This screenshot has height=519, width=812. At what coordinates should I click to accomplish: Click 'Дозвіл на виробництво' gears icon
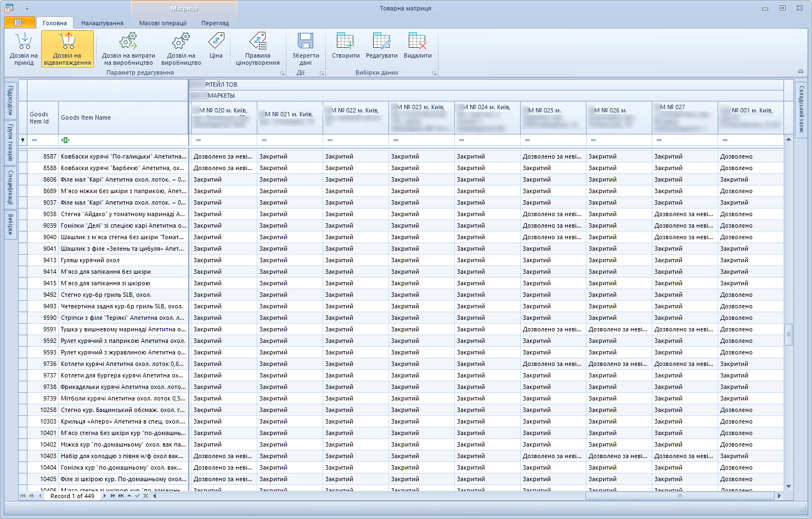click(x=181, y=41)
